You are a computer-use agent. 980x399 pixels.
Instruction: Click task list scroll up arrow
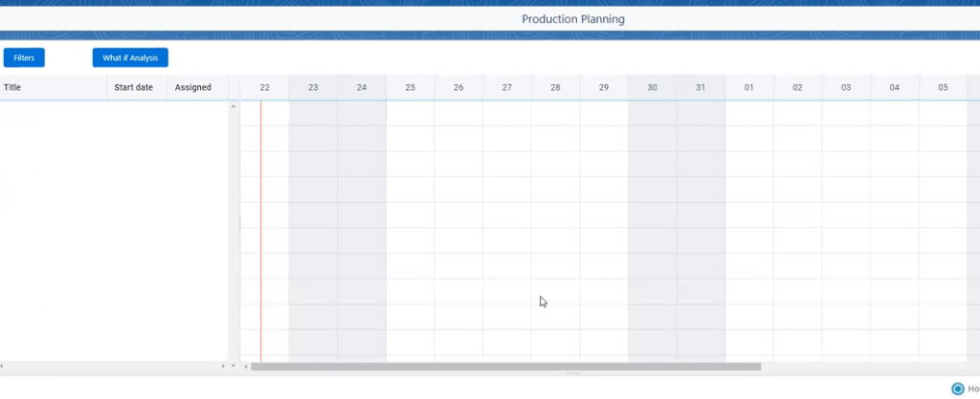pos(234,107)
